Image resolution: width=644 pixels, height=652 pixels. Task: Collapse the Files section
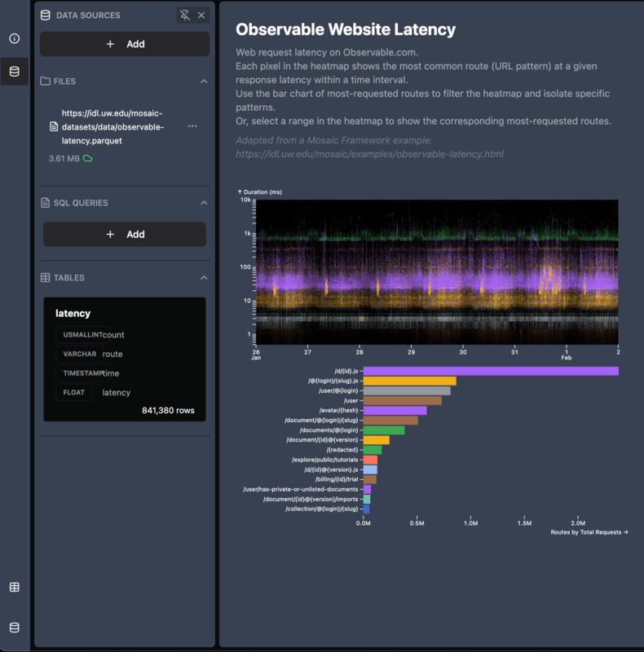point(204,81)
